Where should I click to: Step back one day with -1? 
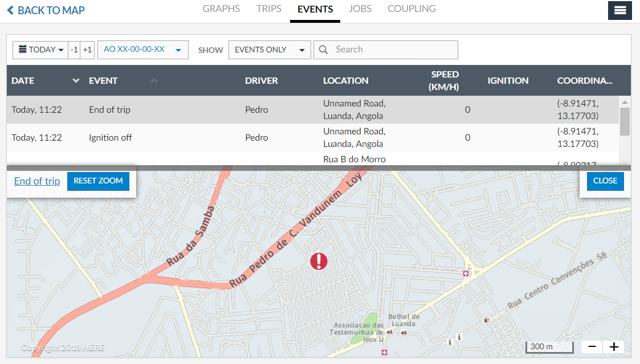click(74, 50)
